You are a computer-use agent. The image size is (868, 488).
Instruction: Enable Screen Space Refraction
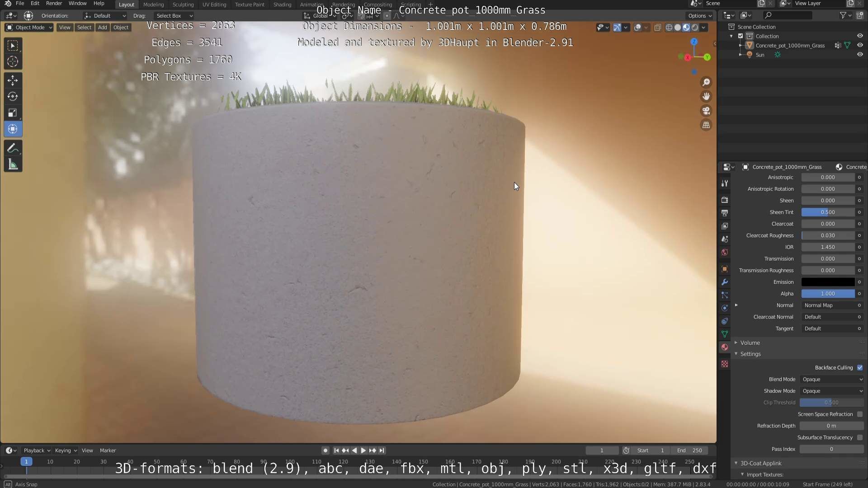coord(860,414)
